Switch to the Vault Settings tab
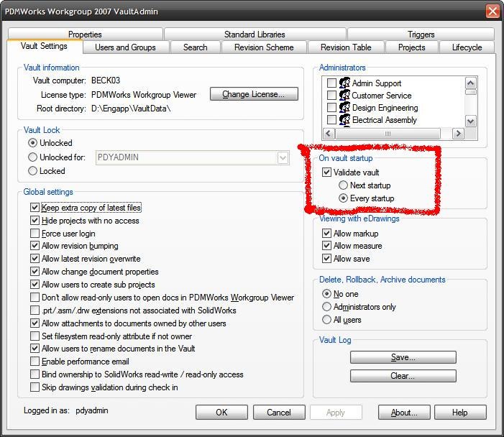 [44, 46]
